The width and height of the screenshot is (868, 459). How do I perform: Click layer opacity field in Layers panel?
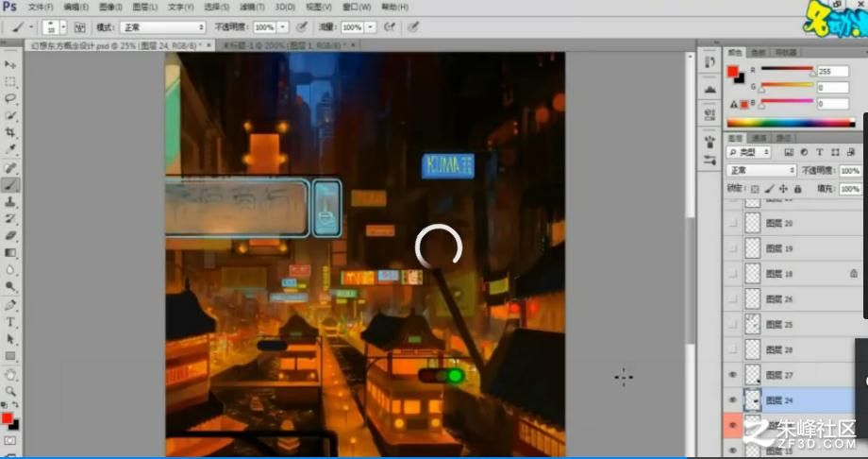[x=849, y=171]
